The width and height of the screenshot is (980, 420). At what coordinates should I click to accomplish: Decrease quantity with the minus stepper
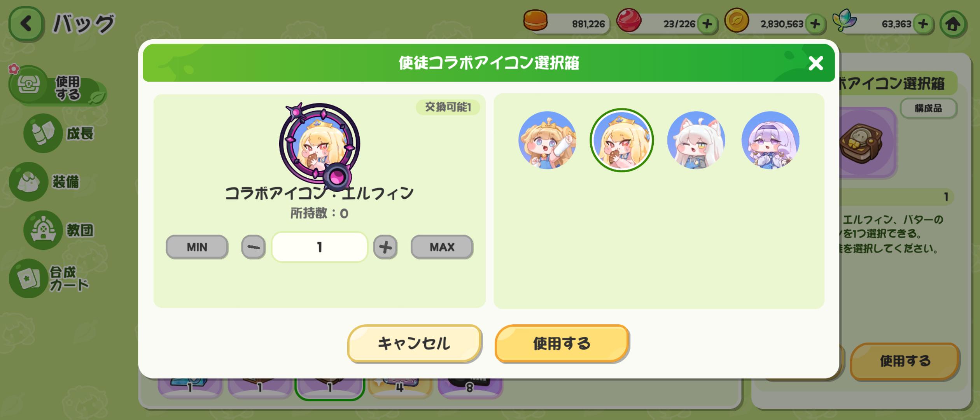pyautogui.click(x=253, y=247)
